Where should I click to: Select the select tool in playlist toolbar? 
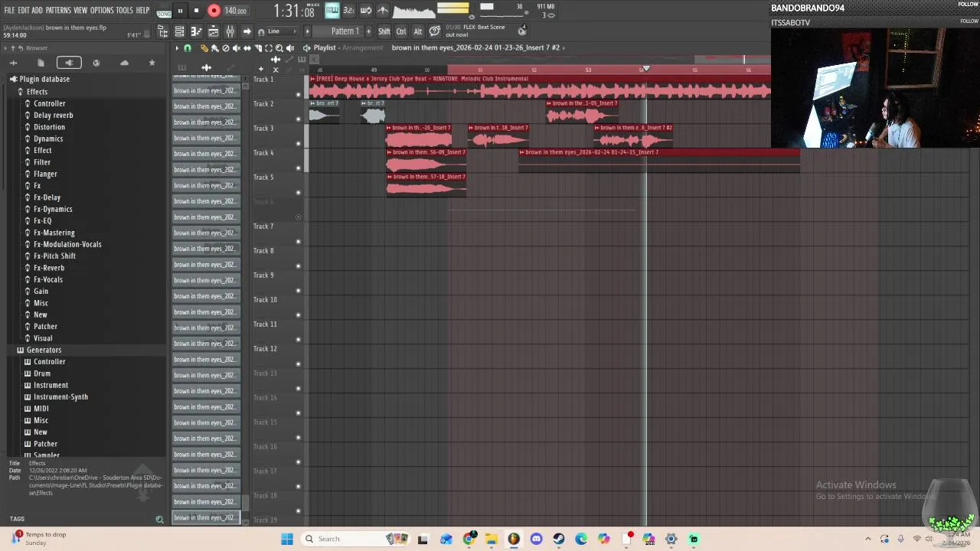(269, 48)
